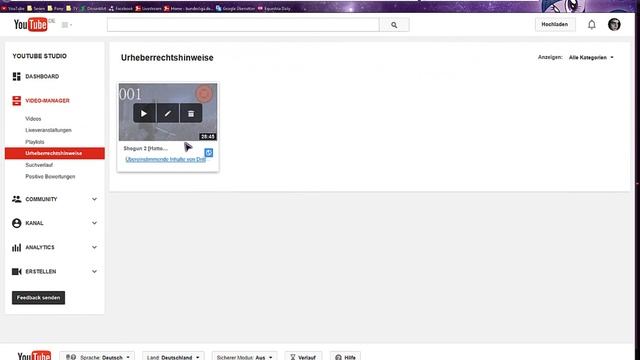The width and height of the screenshot is (640, 360).
Task: Expand the Analytics section chevron
Action: click(x=94, y=247)
